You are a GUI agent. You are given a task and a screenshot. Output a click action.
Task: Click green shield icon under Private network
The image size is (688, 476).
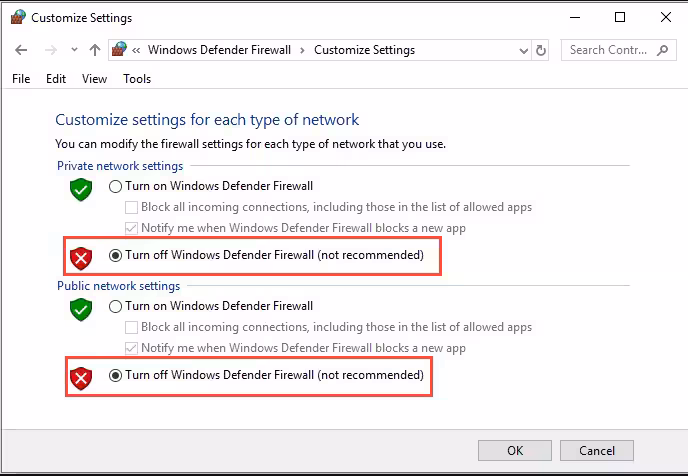coord(81,188)
